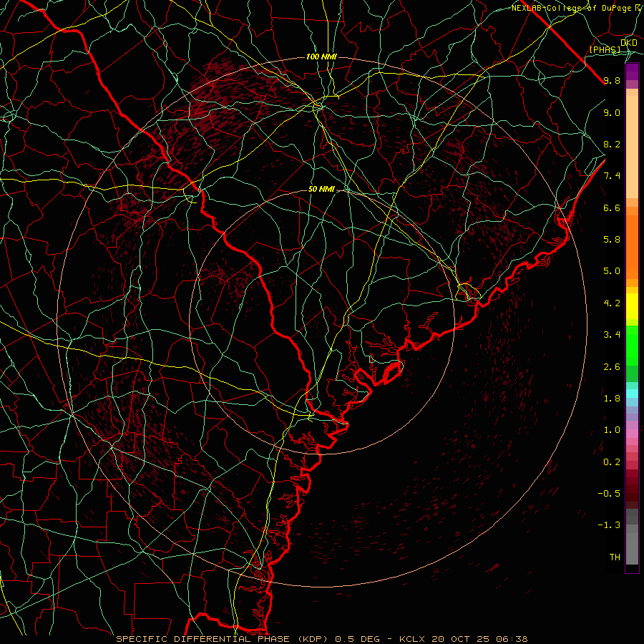
Task: Click the -1.3 legend value
Action: tap(609, 525)
